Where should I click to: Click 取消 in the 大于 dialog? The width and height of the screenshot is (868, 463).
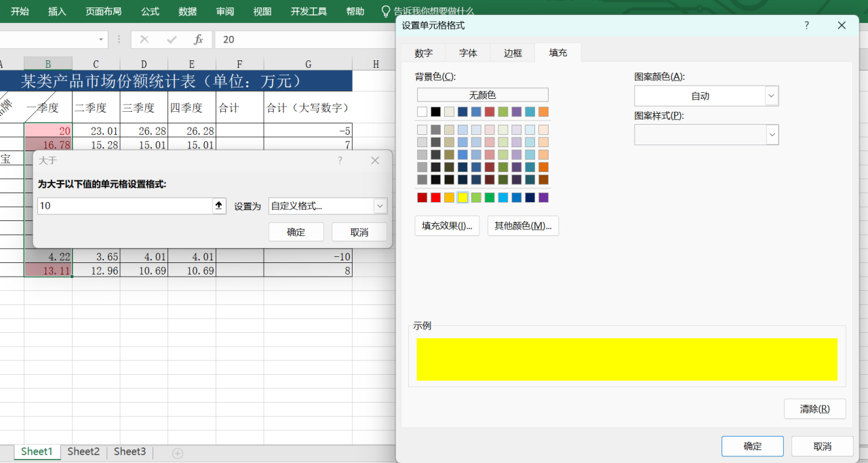tap(359, 232)
